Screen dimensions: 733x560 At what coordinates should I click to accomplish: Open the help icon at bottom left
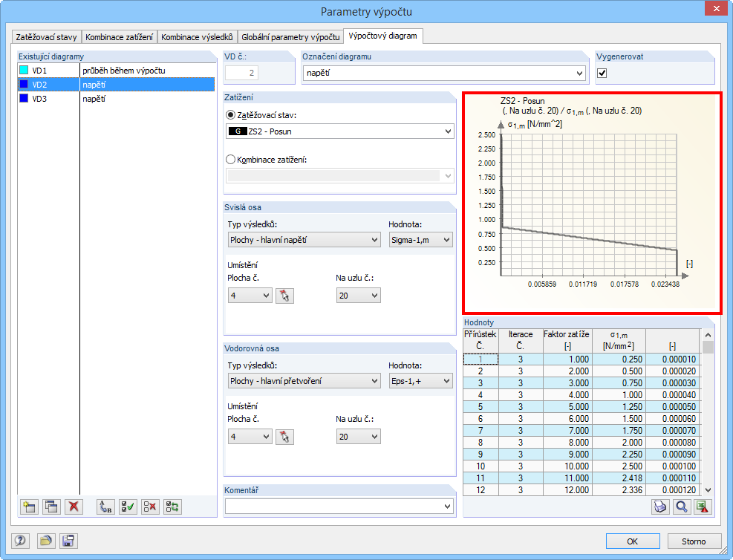click(20, 541)
